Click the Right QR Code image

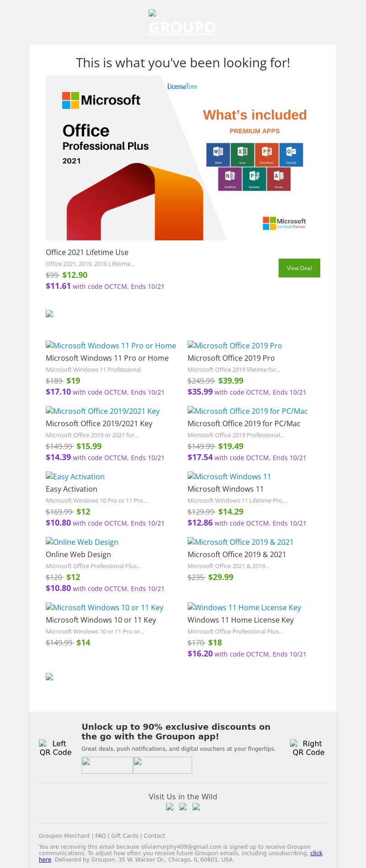pos(308,748)
